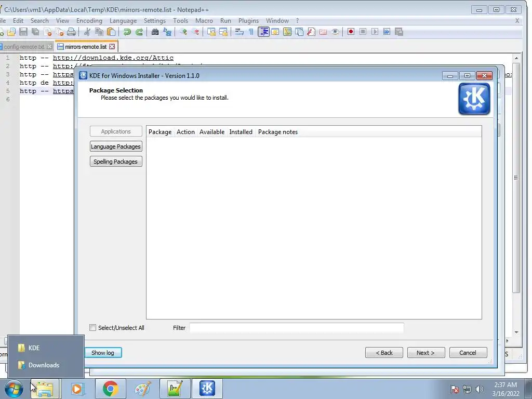Open the Plugins menu
This screenshot has width=532, height=399.
(248, 21)
